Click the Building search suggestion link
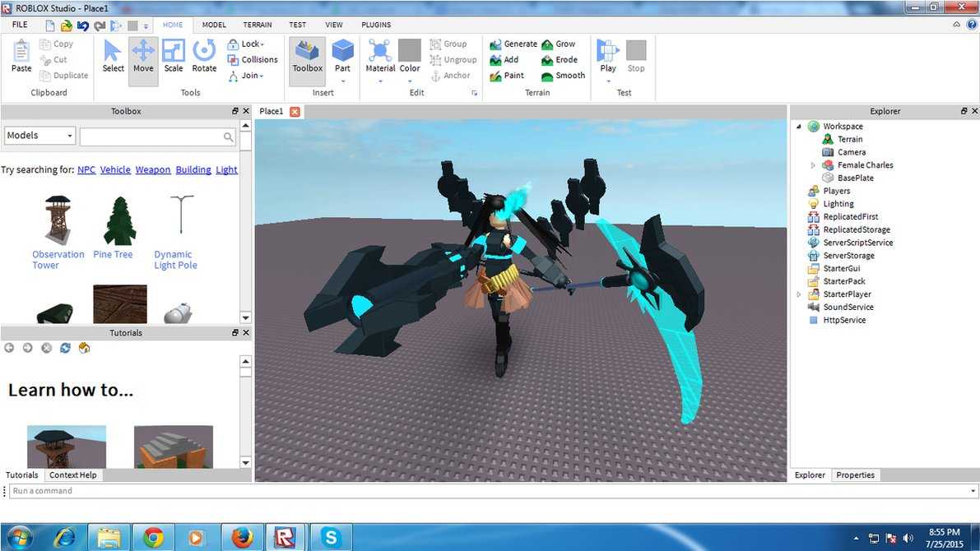This screenshot has width=980, height=551. [193, 170]
